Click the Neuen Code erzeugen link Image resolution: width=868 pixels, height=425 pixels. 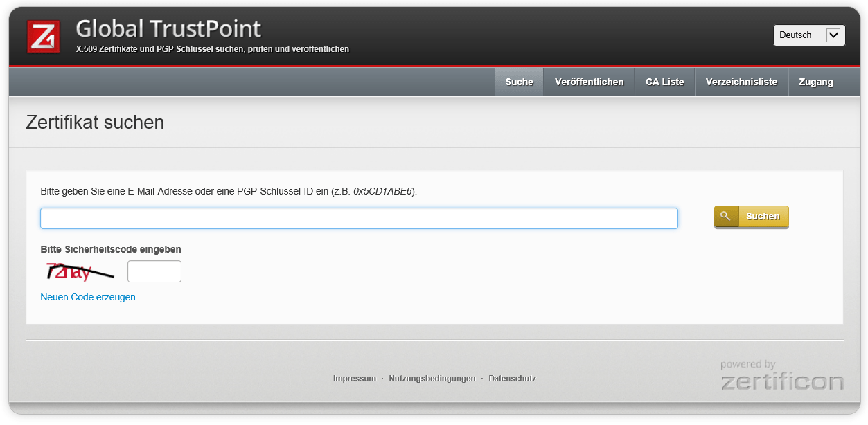(88, 297)
